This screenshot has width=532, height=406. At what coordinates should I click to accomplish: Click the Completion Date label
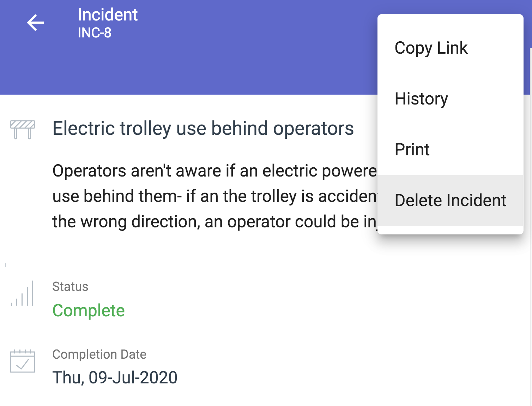click(x=99, y=354)
